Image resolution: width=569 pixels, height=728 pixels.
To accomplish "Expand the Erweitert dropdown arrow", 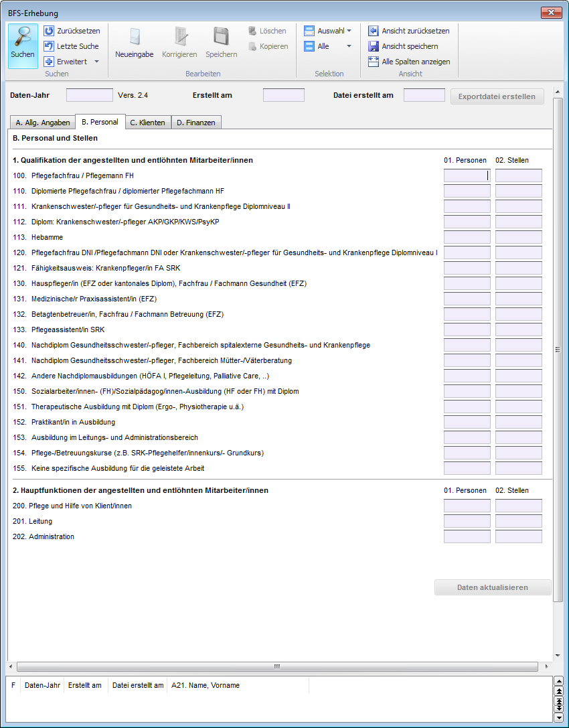I will [96, 62].
